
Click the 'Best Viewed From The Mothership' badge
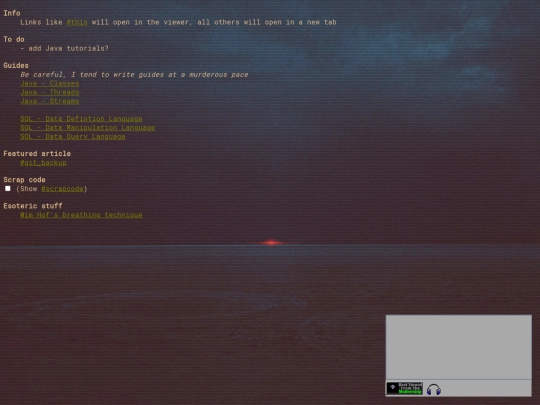pos(405,388)
